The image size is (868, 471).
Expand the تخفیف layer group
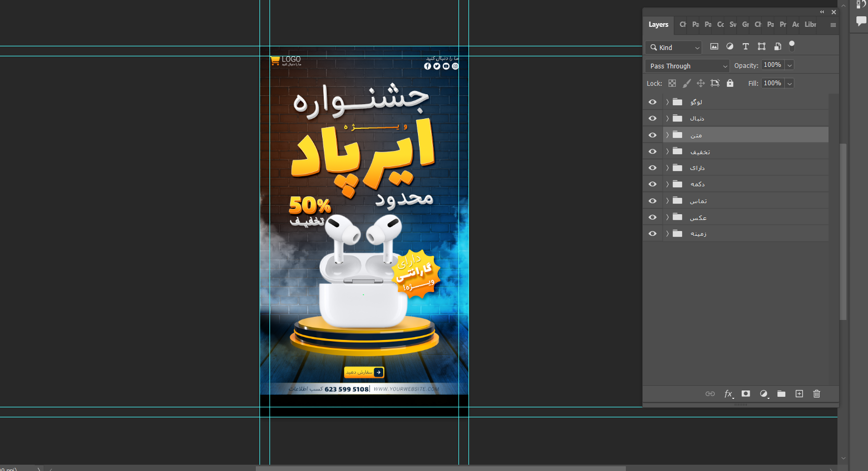coord(667,152)
